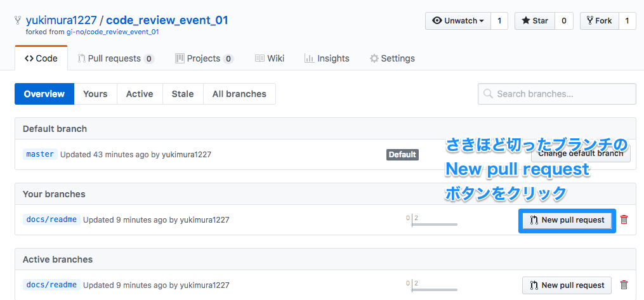Click the magnifier icon in branch search
The width and height of the screenshot is (644, 300).
[489, 94]
